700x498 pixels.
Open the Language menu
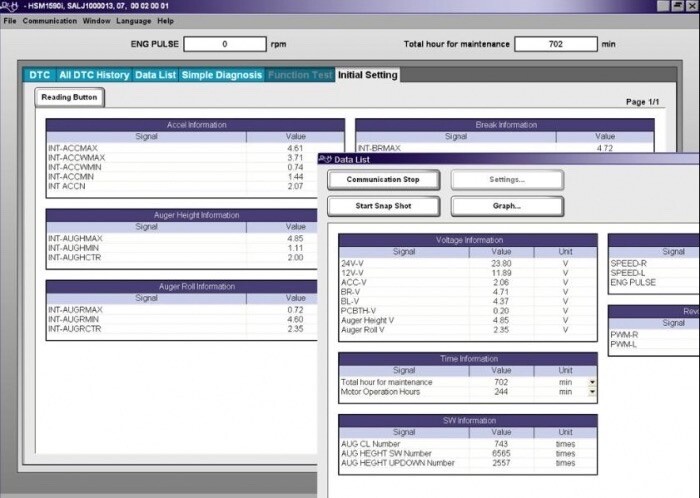pyautogui.click(x=133, y=21)
